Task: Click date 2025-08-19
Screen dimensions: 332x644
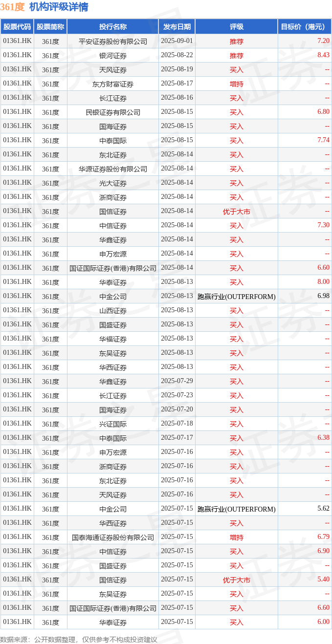Action: click(x=177, y=69)
